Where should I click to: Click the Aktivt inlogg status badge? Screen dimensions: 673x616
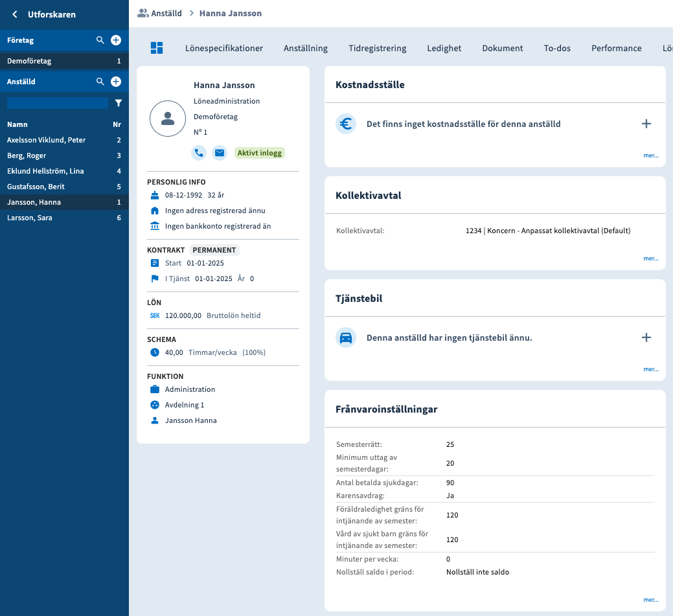pos(260,153)
